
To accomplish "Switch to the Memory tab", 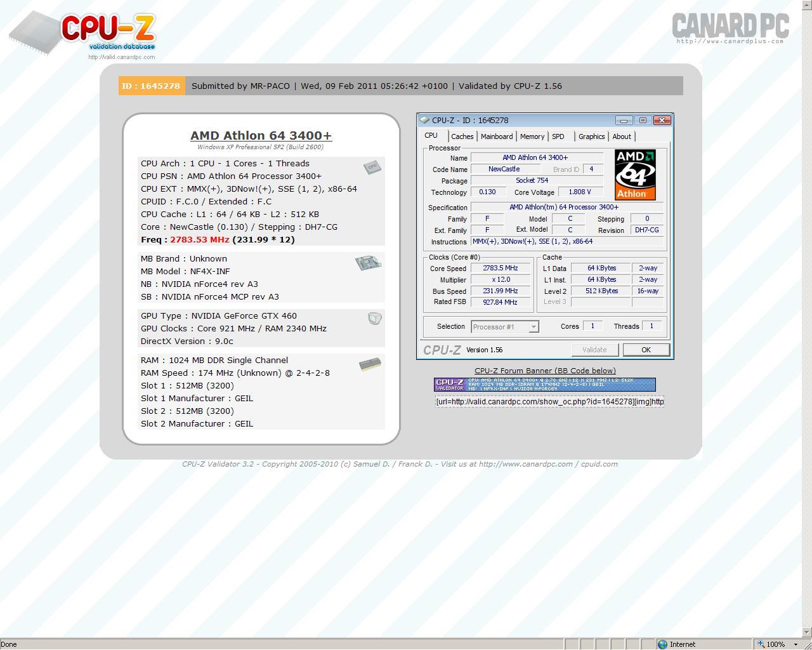I will pyautogui.click(x=532, y=136).
